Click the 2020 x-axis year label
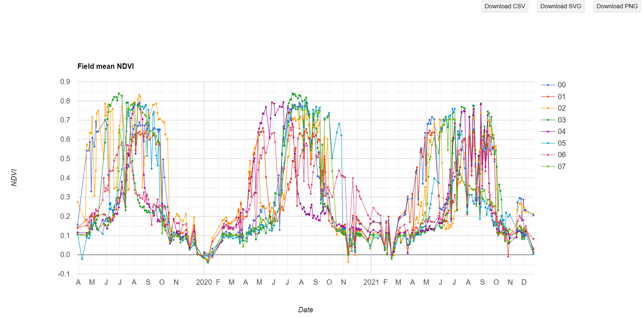Viewport: 644px width, 318px height. click(204, 282)
